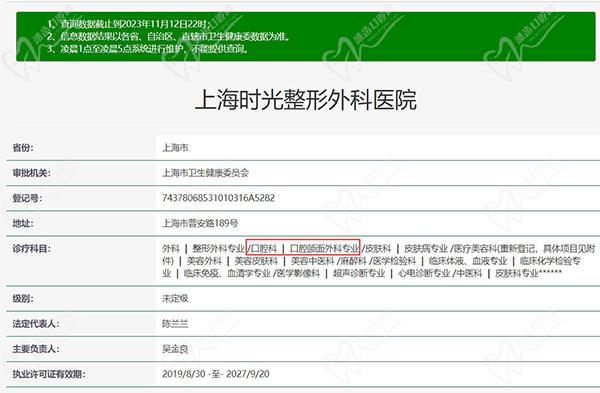600x393 pixels.
Task: Click the 口腔科 department entry
Action: click(x=264, y=249)
